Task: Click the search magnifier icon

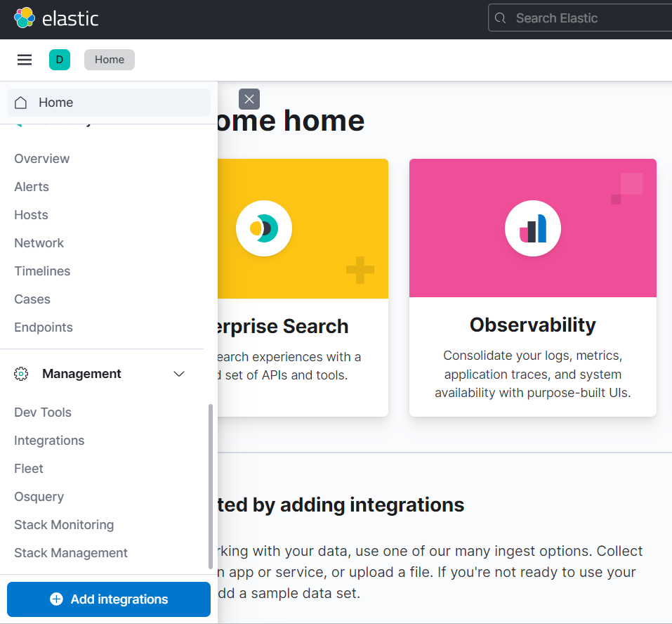Action: (x=500, y=18)
